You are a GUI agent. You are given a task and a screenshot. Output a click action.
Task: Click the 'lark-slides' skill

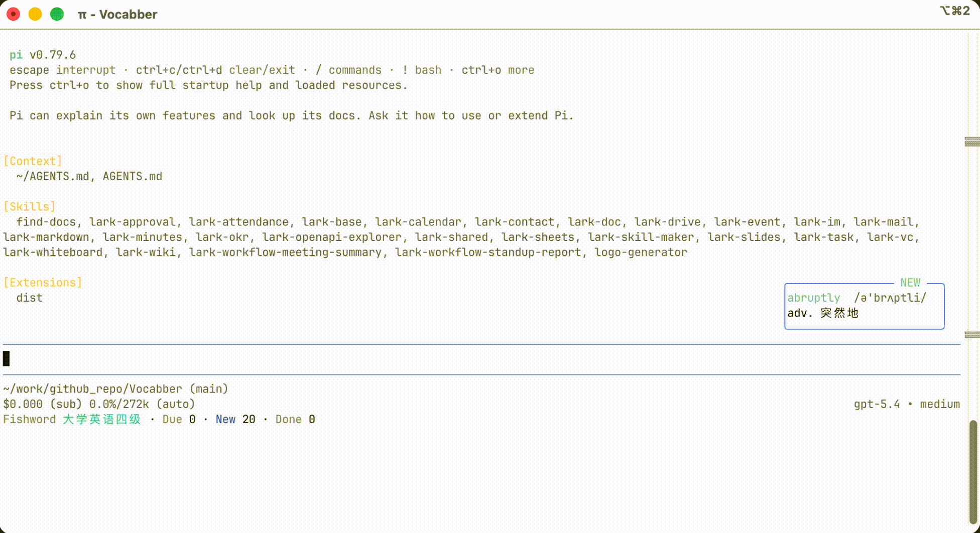coord(744,237)
